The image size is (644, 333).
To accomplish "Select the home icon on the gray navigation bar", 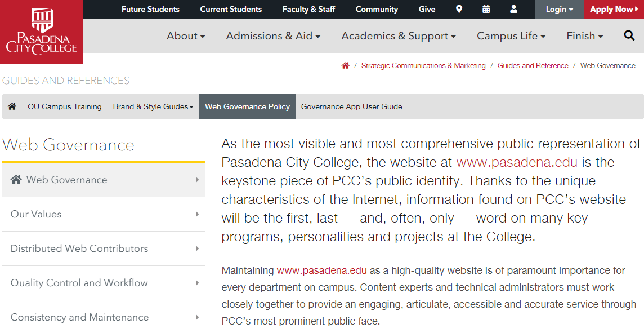I will pos(12,106).
